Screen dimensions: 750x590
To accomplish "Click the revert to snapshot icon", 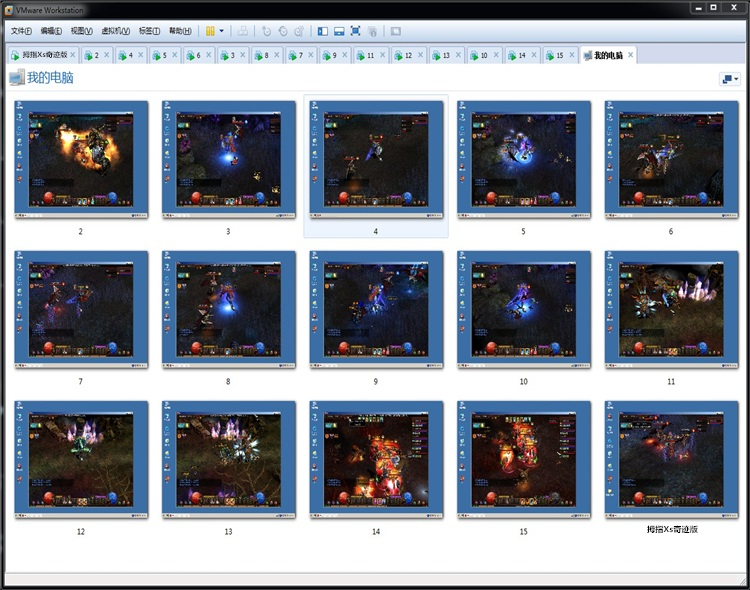I will click(x=283, y=31).
